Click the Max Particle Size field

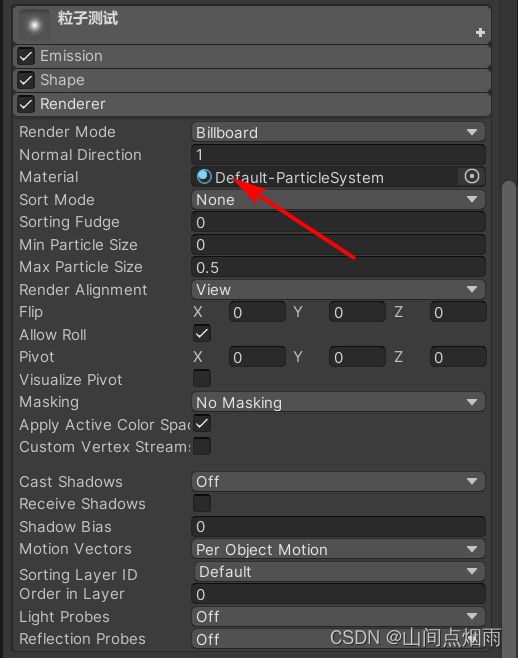(x=338, y=267)
